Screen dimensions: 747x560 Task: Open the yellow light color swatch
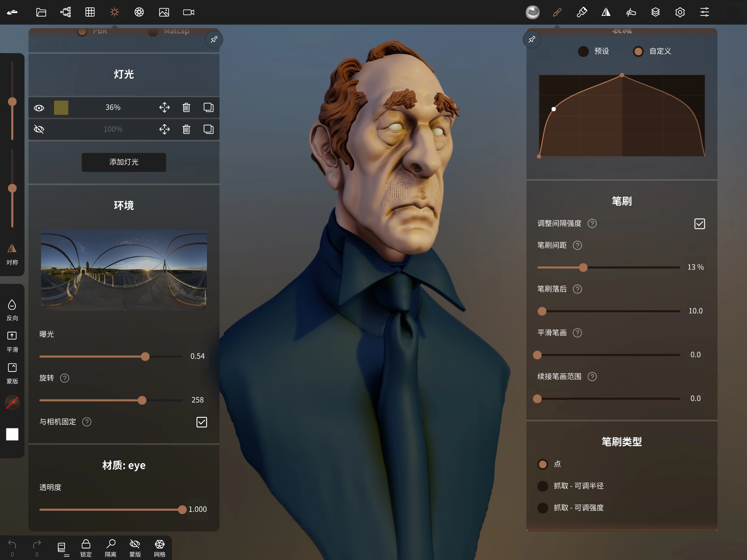(61, 108)
